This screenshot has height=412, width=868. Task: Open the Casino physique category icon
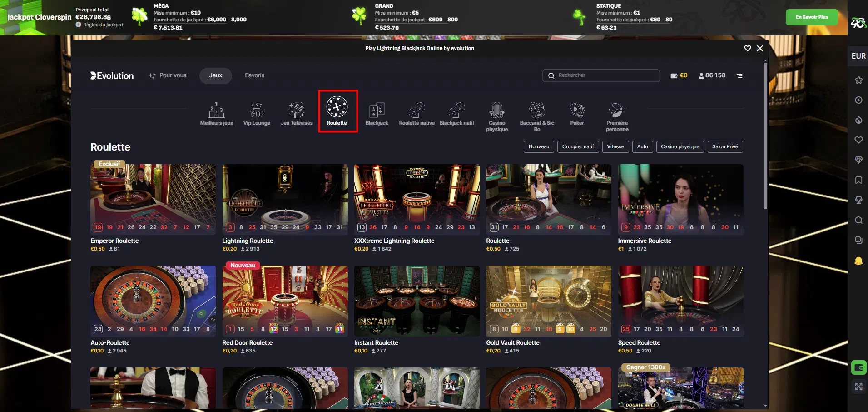pos(497,116)
